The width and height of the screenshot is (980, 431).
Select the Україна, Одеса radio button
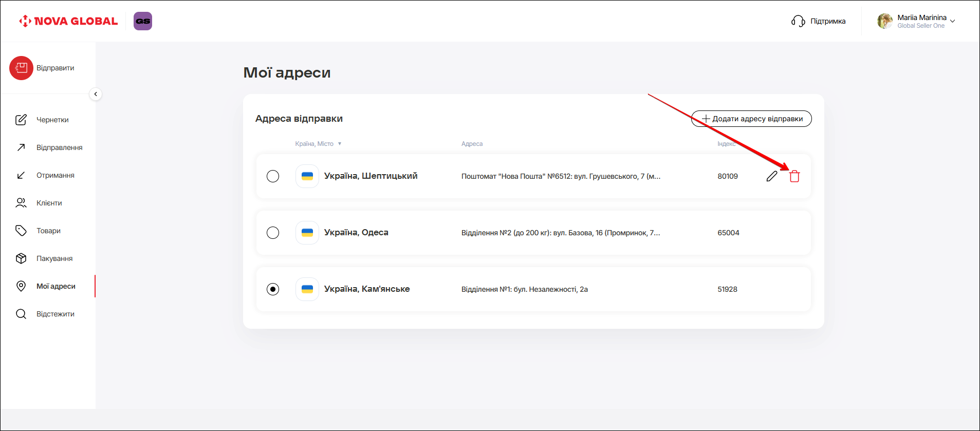[273, 233]
